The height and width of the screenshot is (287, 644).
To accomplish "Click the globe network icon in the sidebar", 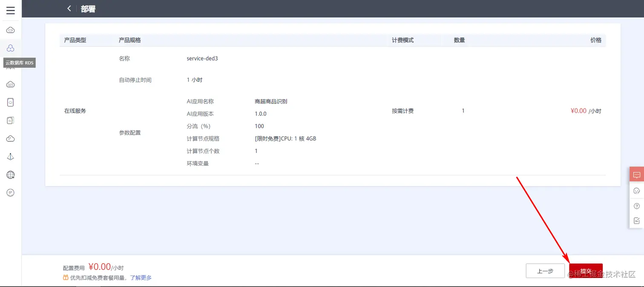I will pos(11,175).
